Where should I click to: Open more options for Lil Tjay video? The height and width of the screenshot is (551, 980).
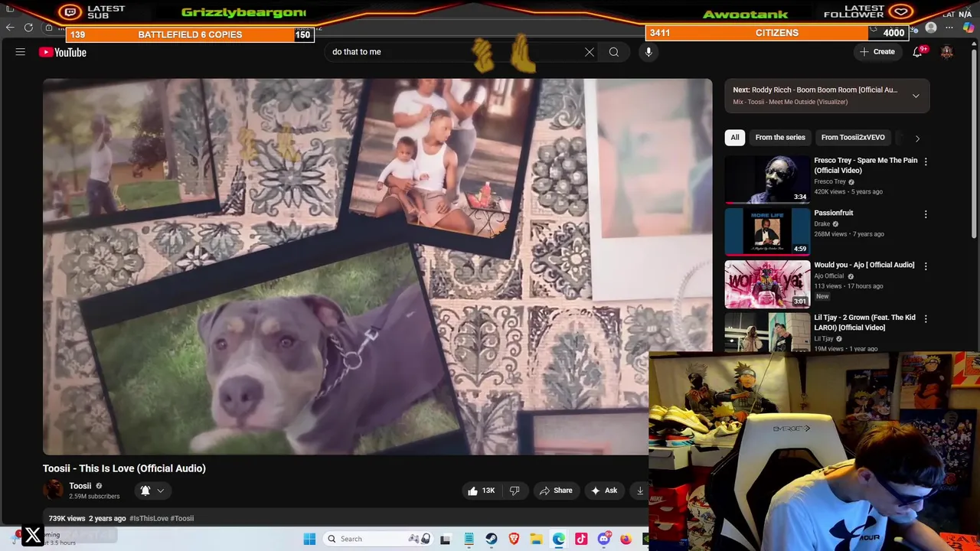pyautogui.click(x=926, y=318)
